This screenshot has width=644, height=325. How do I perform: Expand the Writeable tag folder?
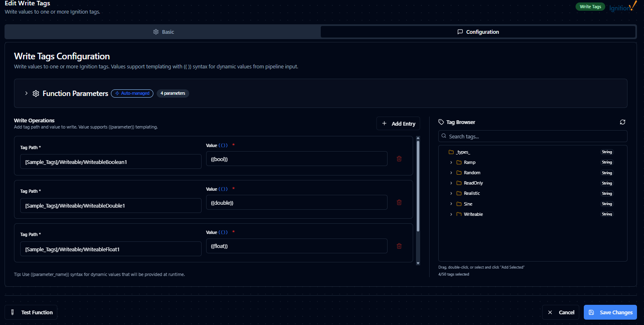451,215
